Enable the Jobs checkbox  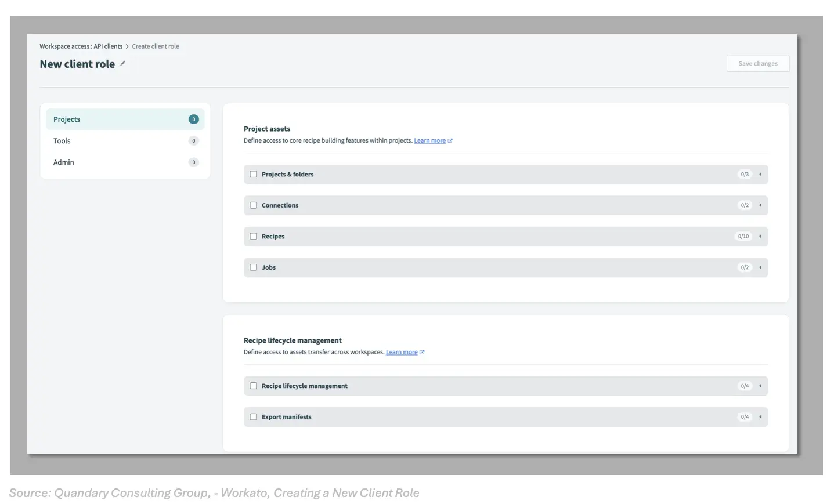pyautogui.click(x=253, y=267)
